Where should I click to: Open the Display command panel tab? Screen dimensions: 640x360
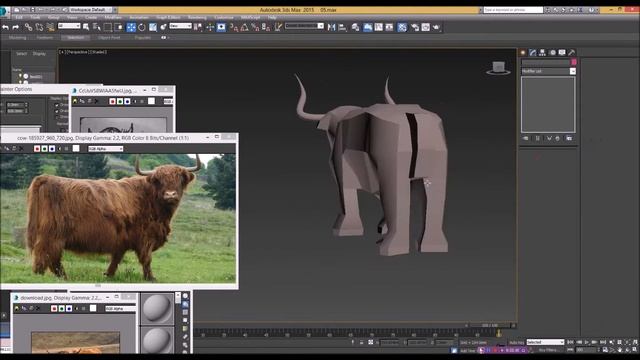click(x=562, y=53)
